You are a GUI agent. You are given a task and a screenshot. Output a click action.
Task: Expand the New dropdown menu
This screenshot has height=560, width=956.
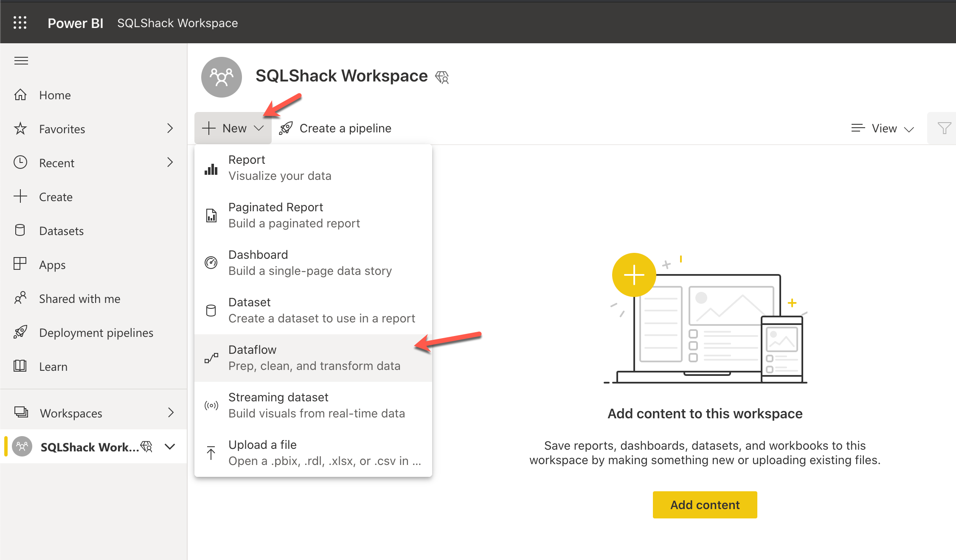tap(233, 128)
